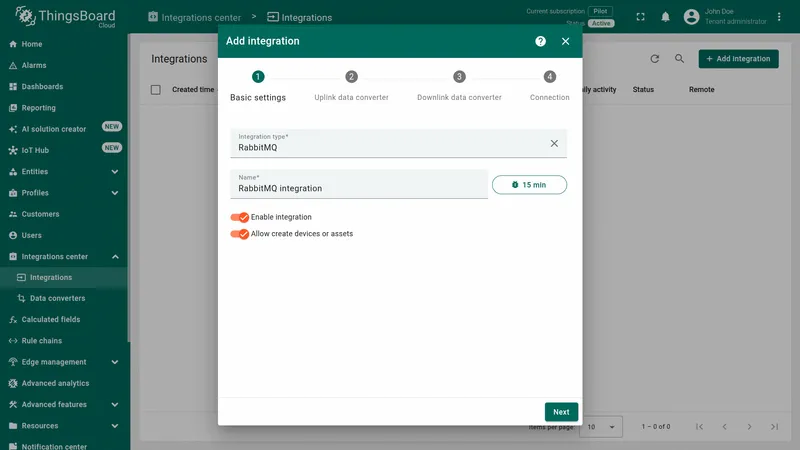This screenshot has height=450, width=800.
Task: Go to Basic settings step
Action: pos(258,86)
